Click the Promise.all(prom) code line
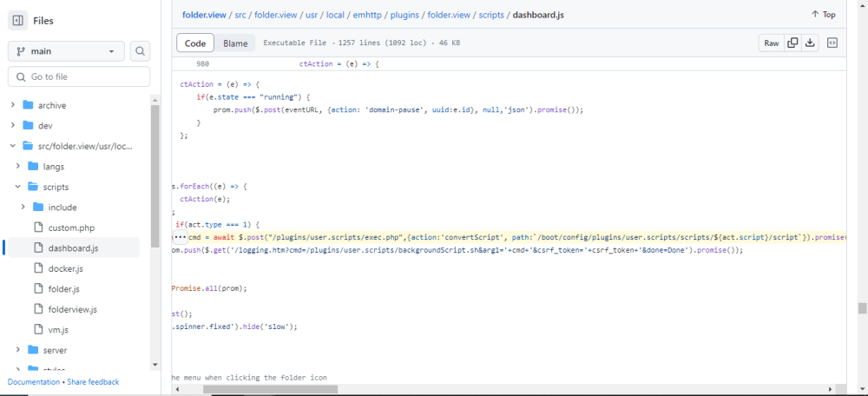Viewport: 868px width, 396px height. pos(209,288)
